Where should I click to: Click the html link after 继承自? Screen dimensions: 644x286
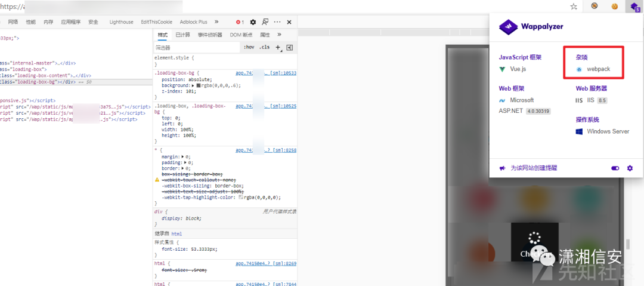(176, 233)
